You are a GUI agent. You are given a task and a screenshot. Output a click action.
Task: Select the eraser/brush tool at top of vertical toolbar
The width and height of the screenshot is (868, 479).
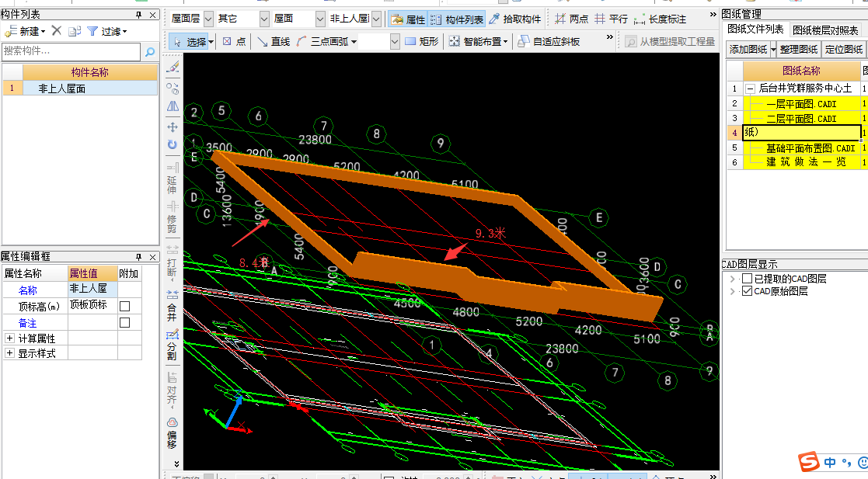click(173, 68)
